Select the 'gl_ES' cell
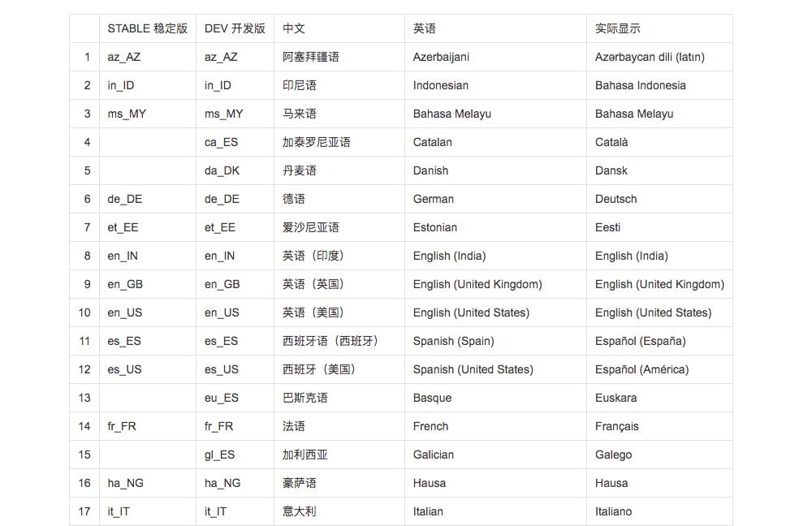Screen dimensions: 812x526 tap(235, 455)
